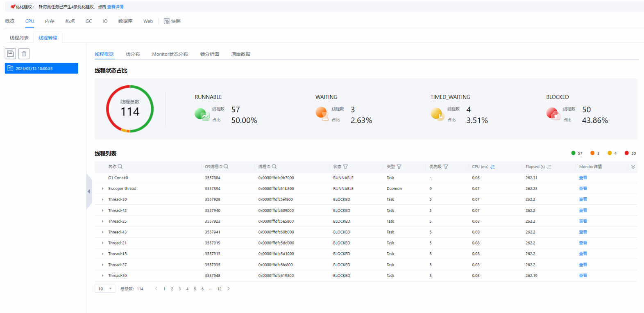Click OS thread ID 3557948 cell

(x=213, y=276)
